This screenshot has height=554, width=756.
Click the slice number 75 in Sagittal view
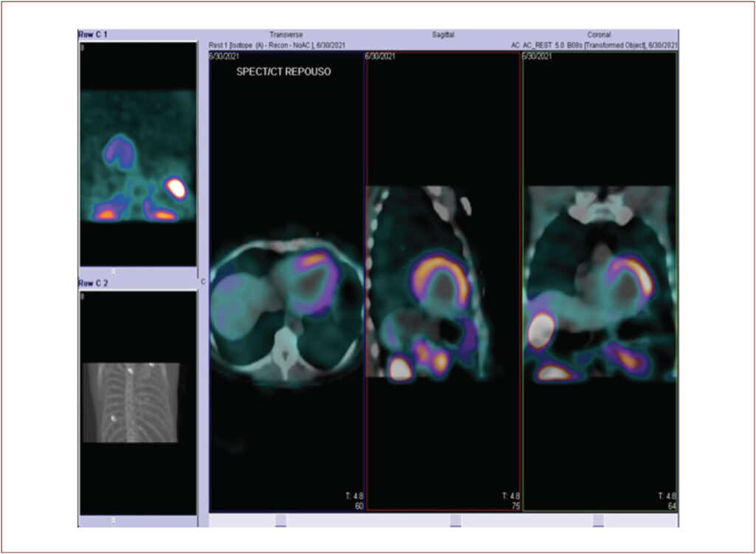click(515, 506)
